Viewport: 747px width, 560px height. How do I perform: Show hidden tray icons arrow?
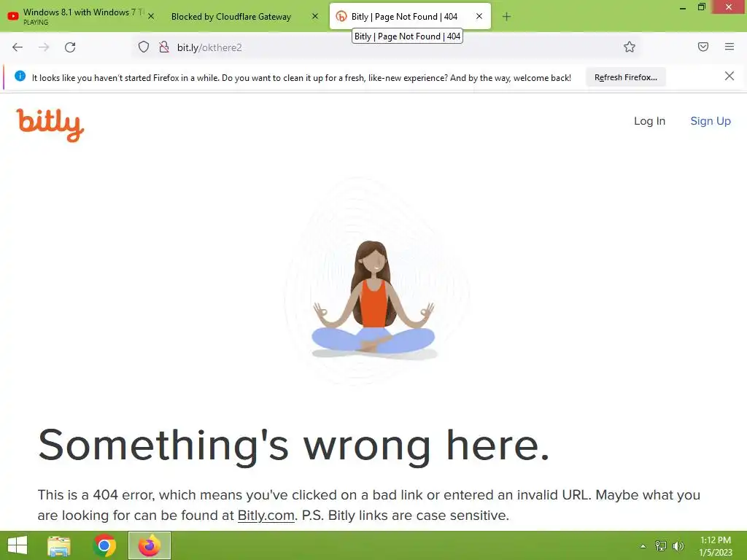pos(643,545)
